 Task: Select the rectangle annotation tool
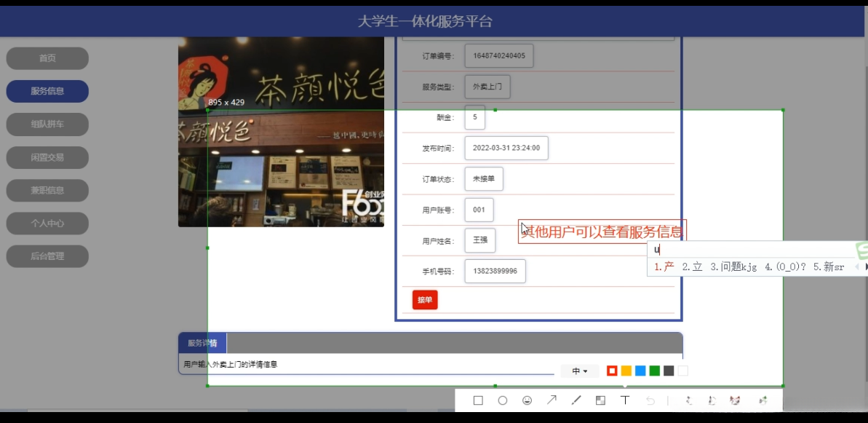point(479,400)
